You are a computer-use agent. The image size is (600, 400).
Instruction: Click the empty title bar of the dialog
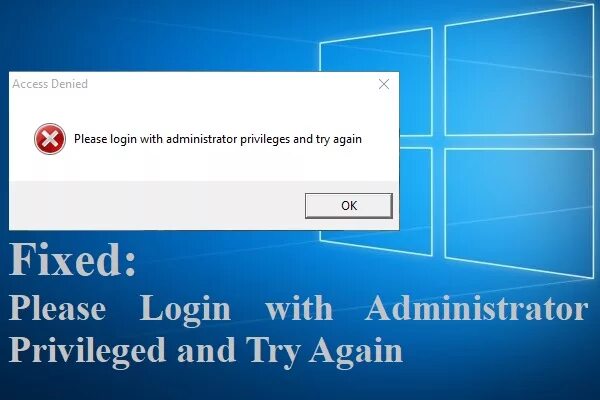coord(230,84)
